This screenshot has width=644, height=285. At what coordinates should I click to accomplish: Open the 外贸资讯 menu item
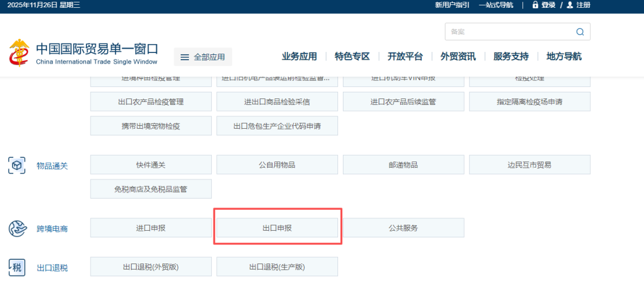click(458, 57)
